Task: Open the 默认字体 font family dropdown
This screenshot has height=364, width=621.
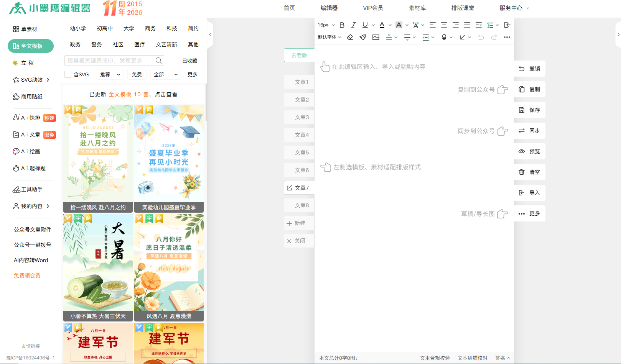Action: point(329,37)
